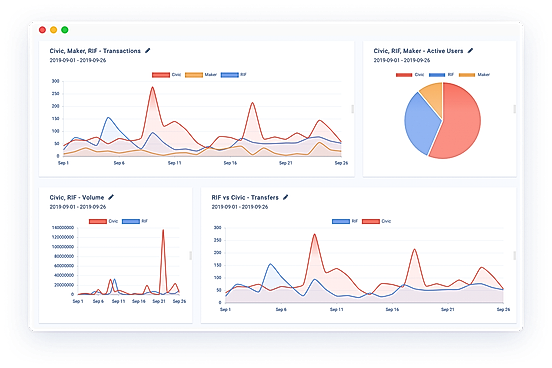Click resize handle on Transactions panel right edge
Screen dimensions: 552x368
click(352, 109)
